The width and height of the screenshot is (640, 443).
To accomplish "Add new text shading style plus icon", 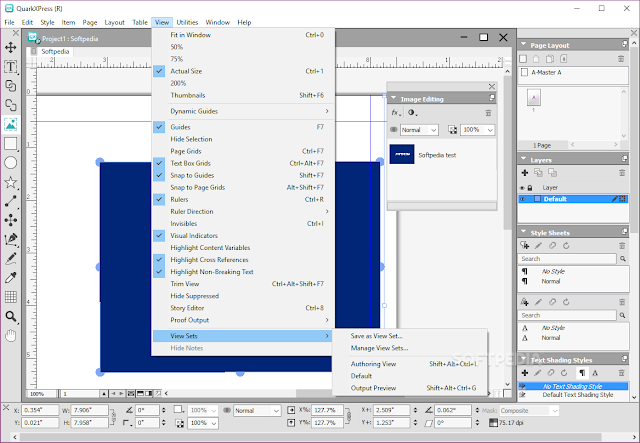I will tap(525, 373).
